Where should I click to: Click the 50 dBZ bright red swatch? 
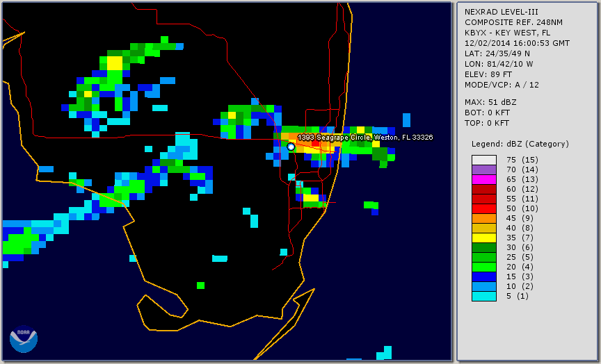[x=483, y=208]
